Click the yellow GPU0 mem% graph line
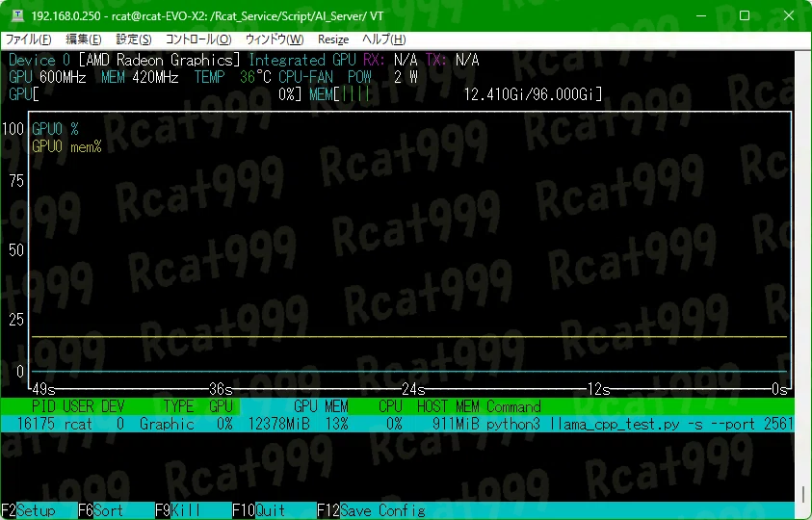This screenshot has height=520, width=812. pos(409,337)
